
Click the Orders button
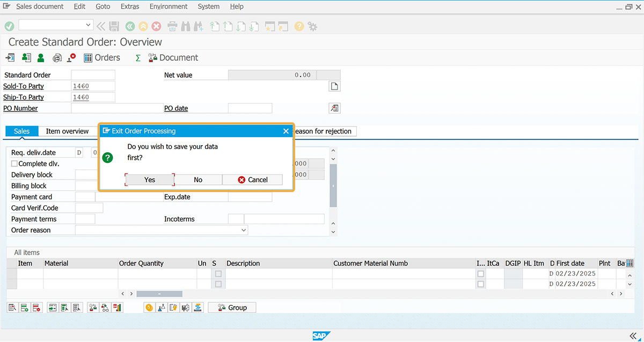102,58
